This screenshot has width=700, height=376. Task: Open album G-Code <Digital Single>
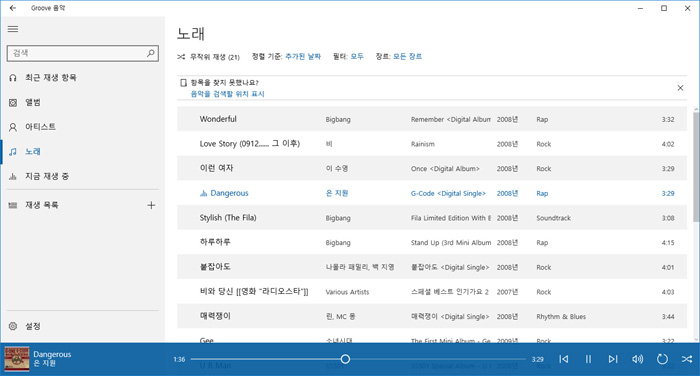[448, 193]
